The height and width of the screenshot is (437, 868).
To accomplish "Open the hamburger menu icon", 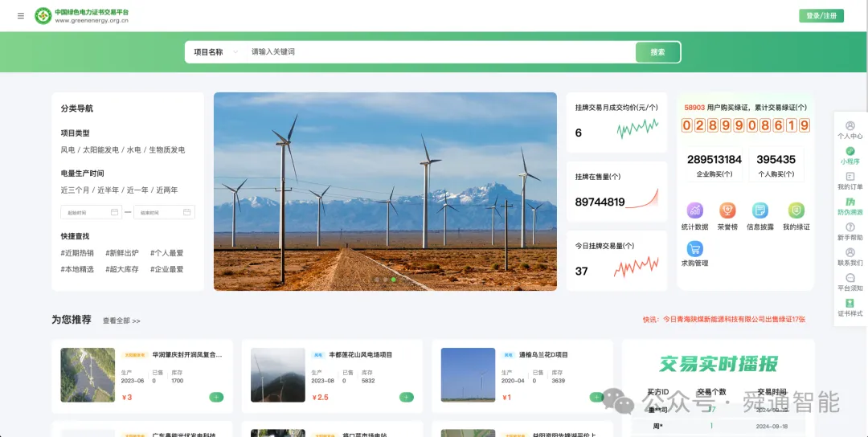I will click(21, 15).
